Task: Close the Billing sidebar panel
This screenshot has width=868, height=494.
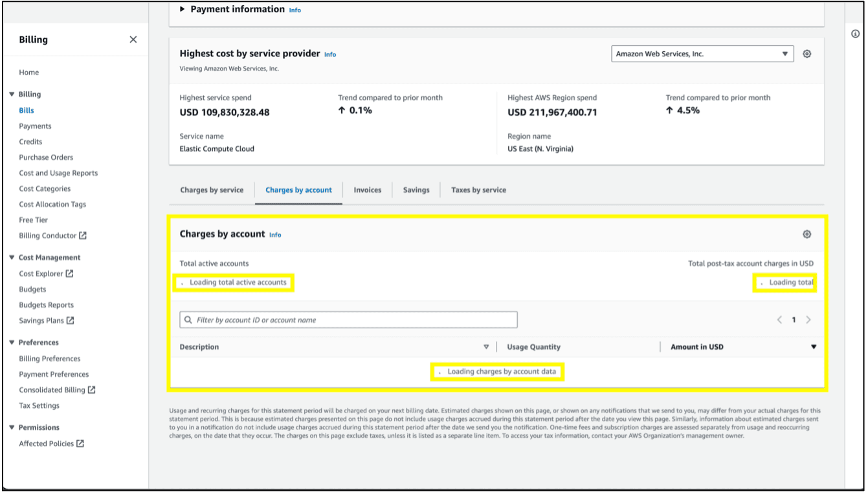Action: tap(133, 39)
